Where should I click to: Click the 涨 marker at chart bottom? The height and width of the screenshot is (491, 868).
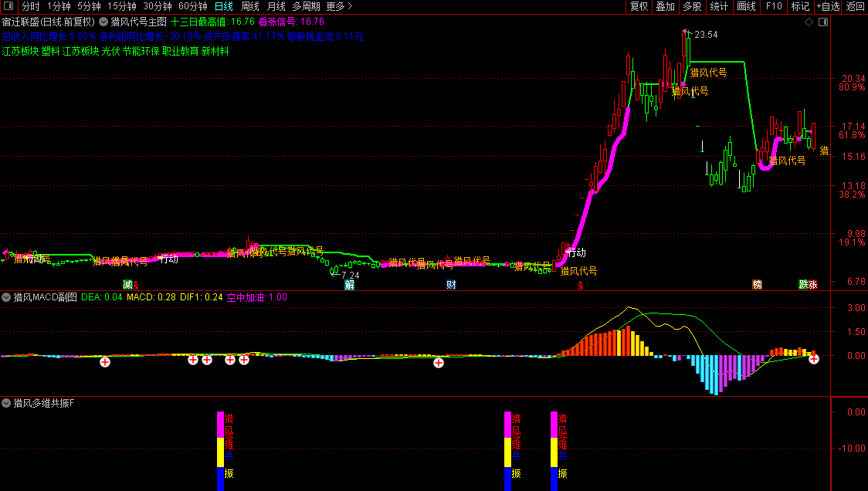point(812,285)
